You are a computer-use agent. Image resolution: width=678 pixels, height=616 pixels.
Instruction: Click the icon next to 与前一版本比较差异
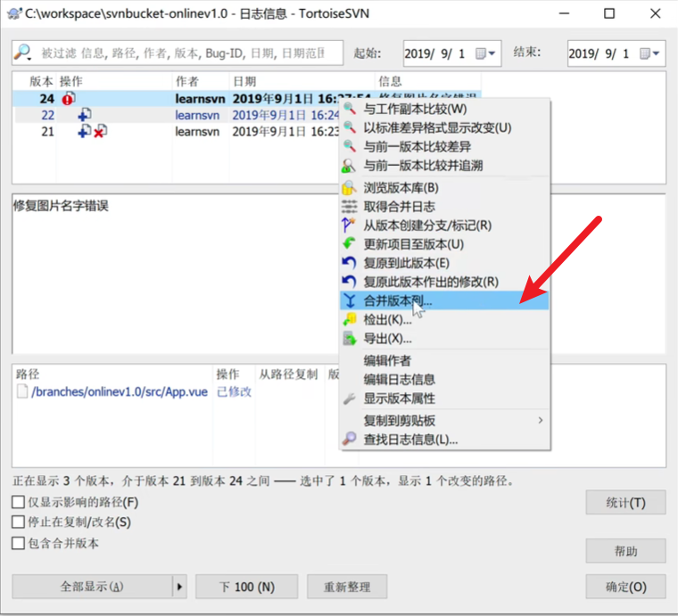point(350,146)
